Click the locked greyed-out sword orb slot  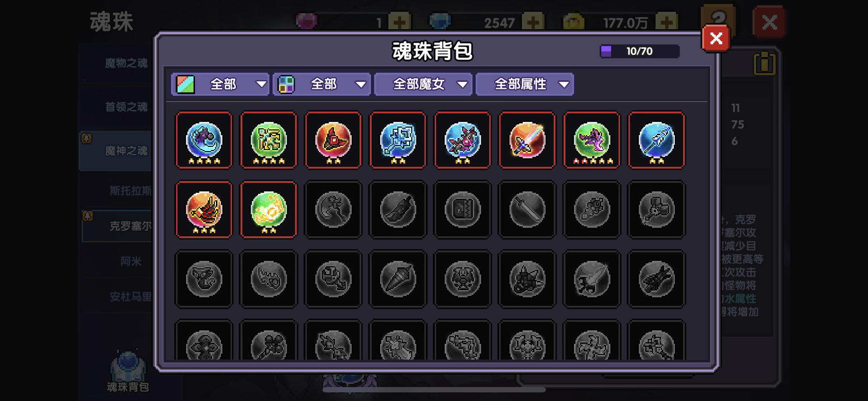(527, 210)
